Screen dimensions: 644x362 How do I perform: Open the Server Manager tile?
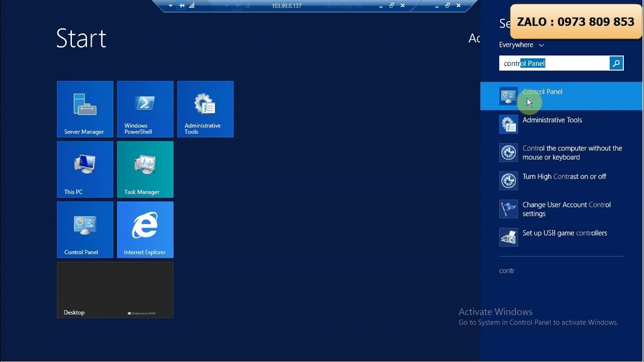click(85, 109)
